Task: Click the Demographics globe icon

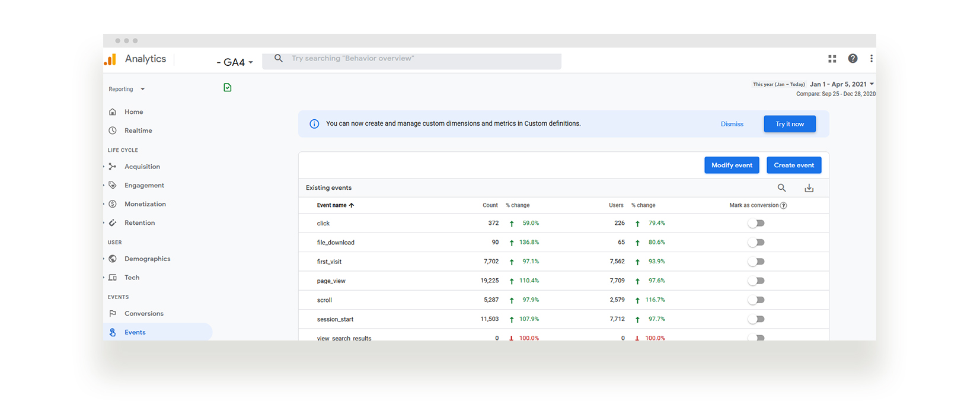Action: 113,259
